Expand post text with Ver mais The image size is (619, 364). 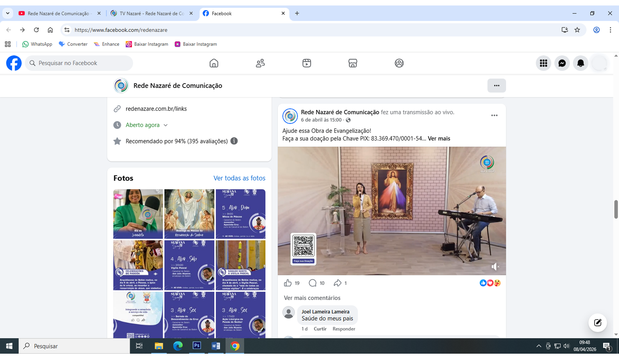point(439,139)
